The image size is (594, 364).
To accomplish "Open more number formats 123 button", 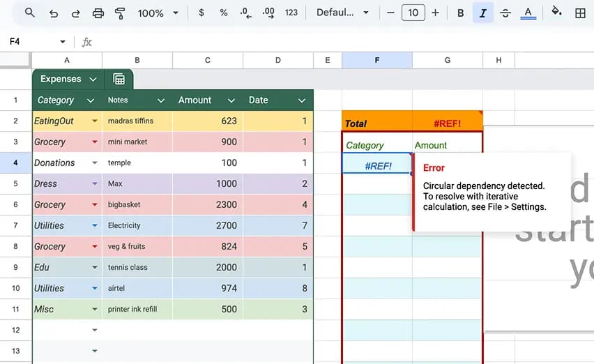I will click(x=291, y=13).
